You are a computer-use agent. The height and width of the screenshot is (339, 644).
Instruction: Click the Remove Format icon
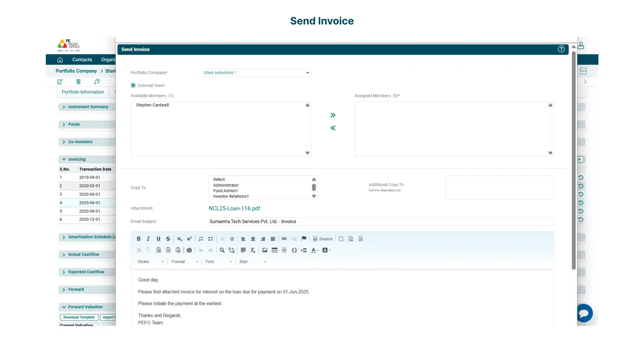pyautogui.click(x=253, y=250)
